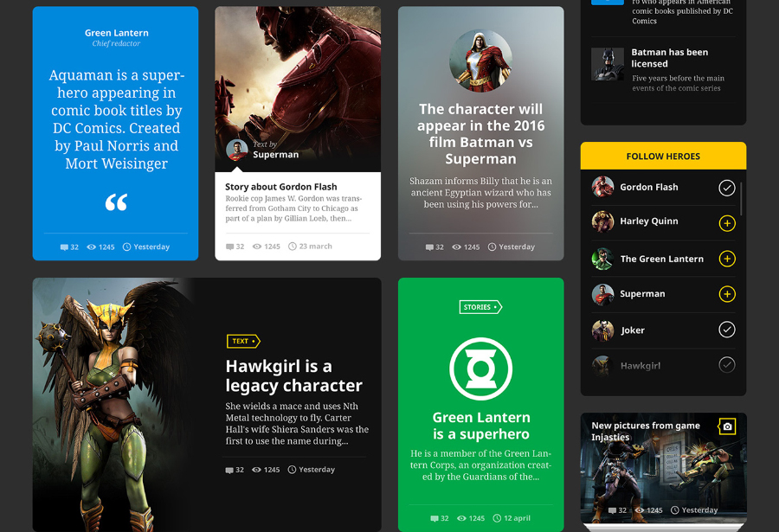Screen dimensions: 779x532
Task: Click the Green Lantern author name
Action: (116, 33)
